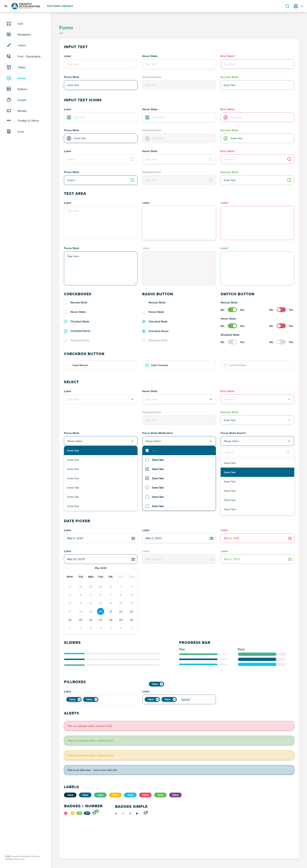Pick day 22 in the May calendar
Image resolution: width=307 pixels, height=868 pixels.
tap(121, 612)
